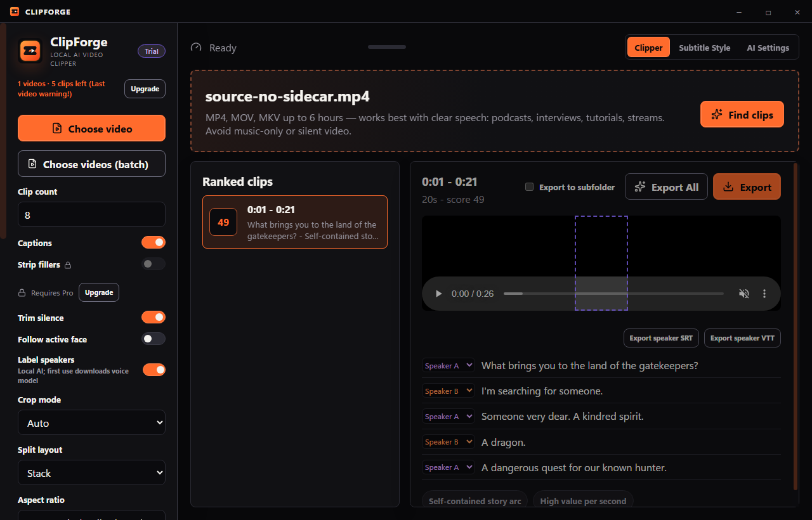Image resolution: width=812 pixels, height=520 pixels.
Task: Close the ClipForge window
Action: 797,12
